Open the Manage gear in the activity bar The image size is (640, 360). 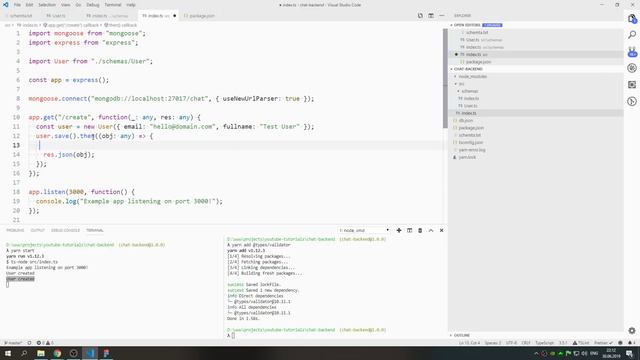[x=632, y=330]
